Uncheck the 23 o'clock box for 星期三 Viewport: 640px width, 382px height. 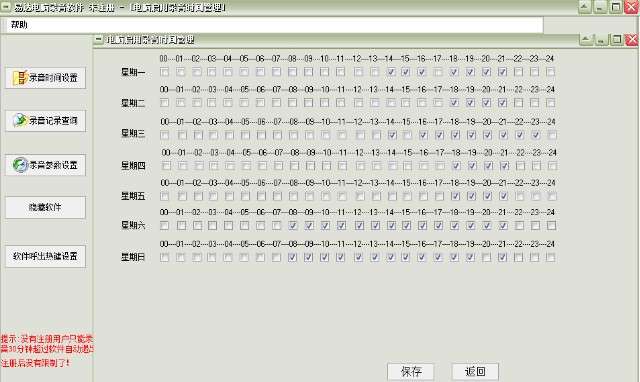[536, 135]
